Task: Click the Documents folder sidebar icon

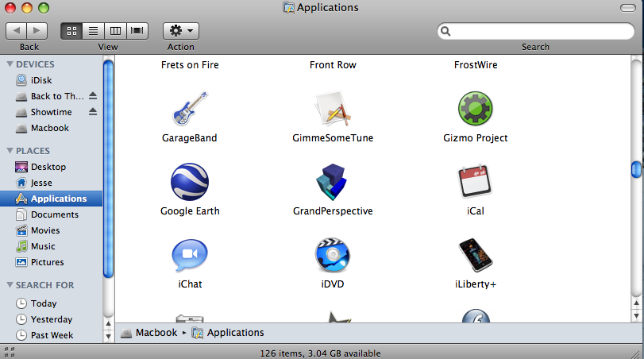Action: [x=21, y=214]
